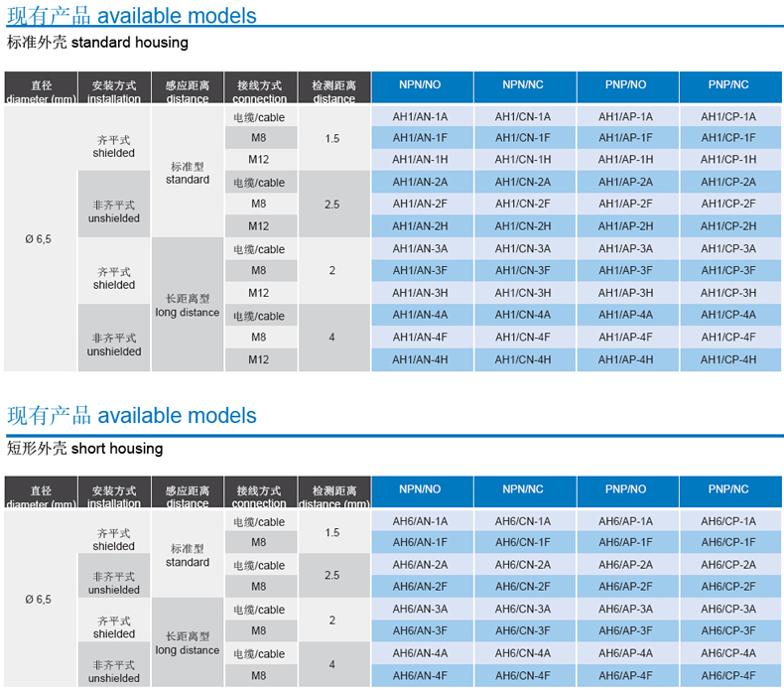Click the AH6/AP-2F model number
The height and width of the screenshot is (690, 784).
(x=625, y=586)
